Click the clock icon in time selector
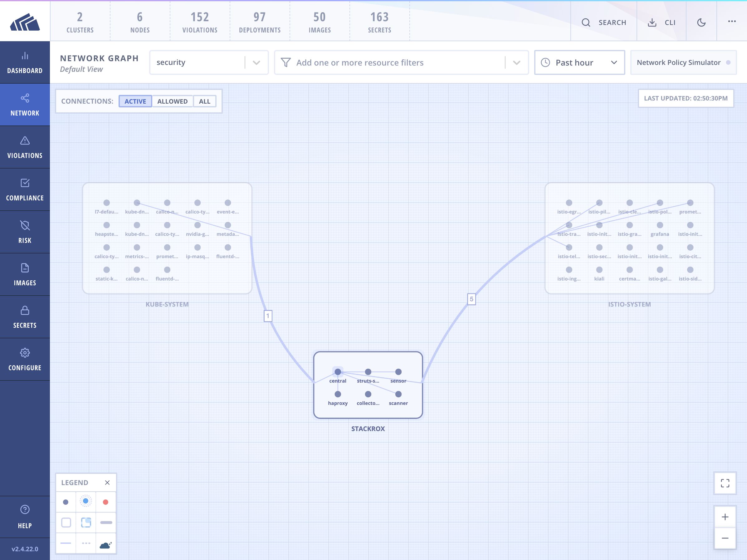Screen dimensions: 747x560 click(x=545, y=62)
